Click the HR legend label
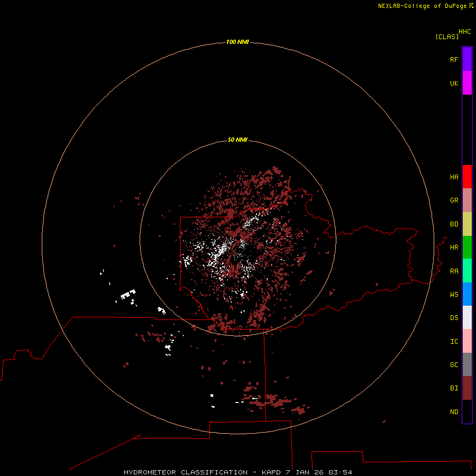 (x=454, y=248)
